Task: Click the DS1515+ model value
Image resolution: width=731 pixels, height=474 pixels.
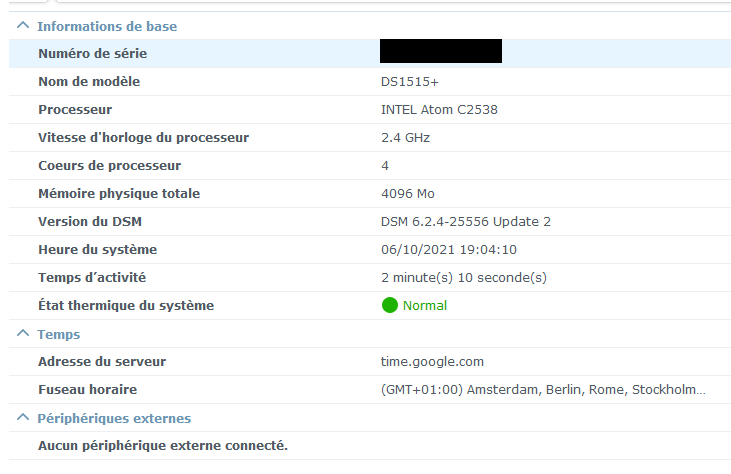Action: (x=410, y=82)
